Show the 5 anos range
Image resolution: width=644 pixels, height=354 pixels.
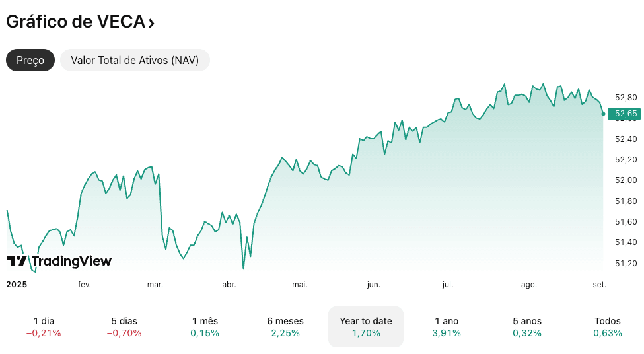tap(527, 327)
